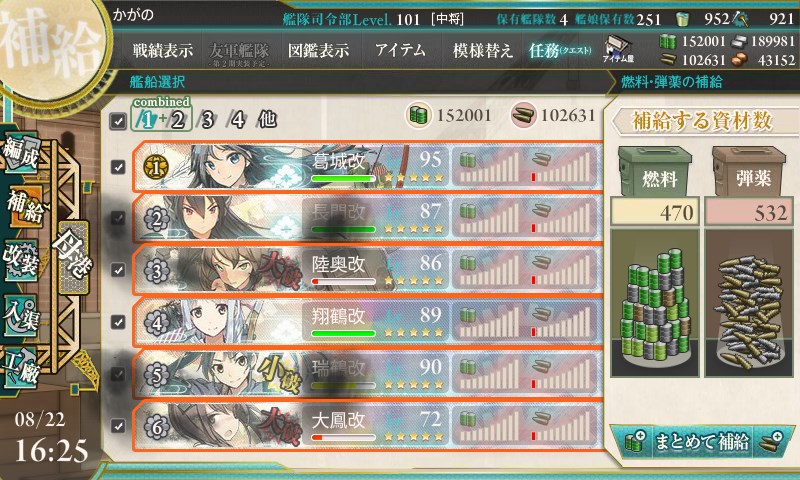Open the 任務 quest menu
This screenshot has height=480, width=800.
(x=559, y=50)
